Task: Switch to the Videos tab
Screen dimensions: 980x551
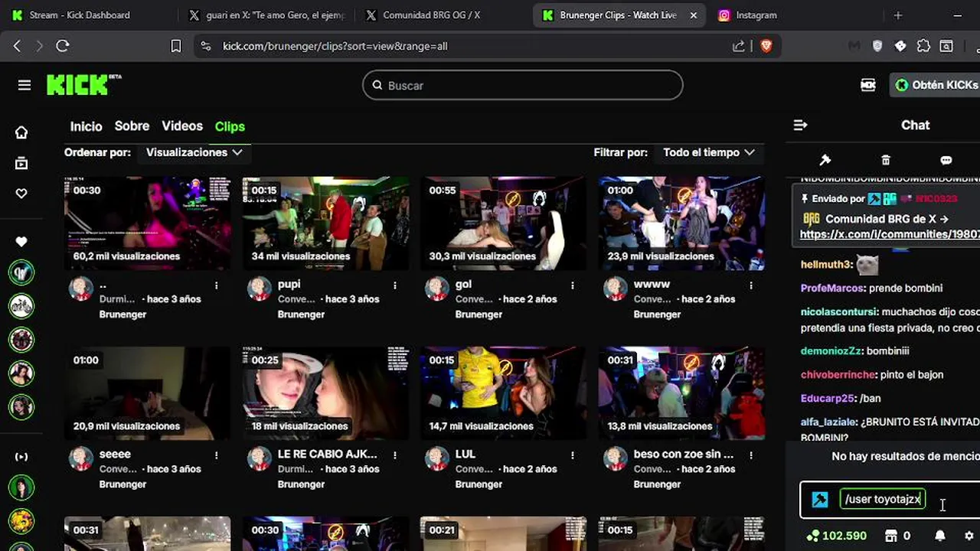Action: 182,126
